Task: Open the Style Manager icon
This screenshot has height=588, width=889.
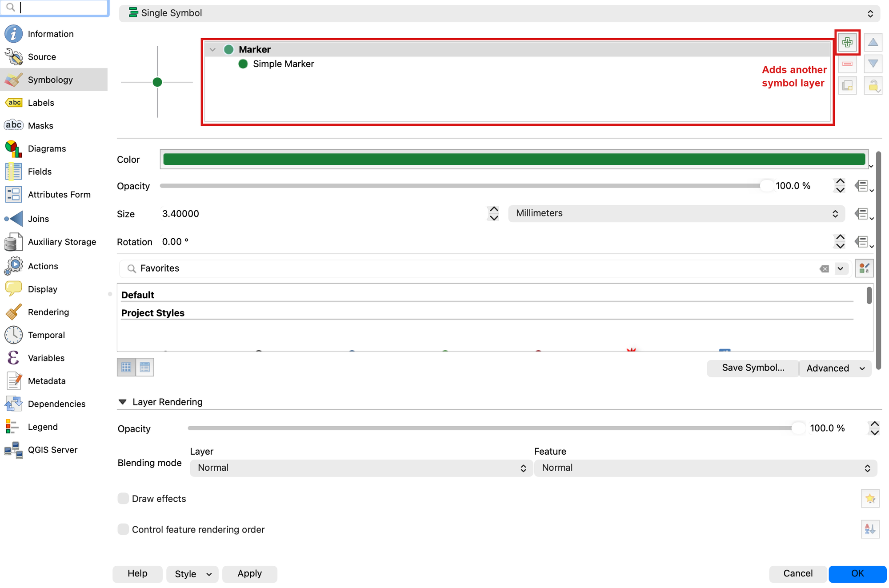Action: 864,268
